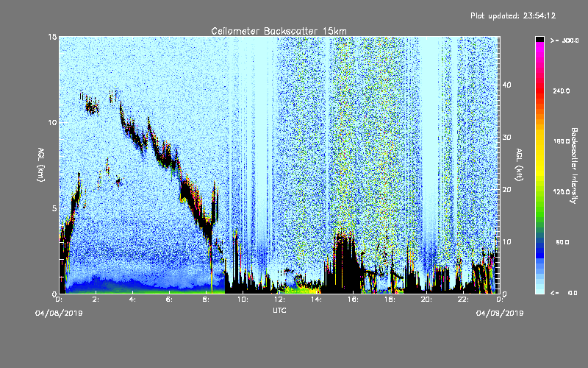588x368 pixels.
Task: Click the '2:' hour tick on time axis
Action: point(96,300)
